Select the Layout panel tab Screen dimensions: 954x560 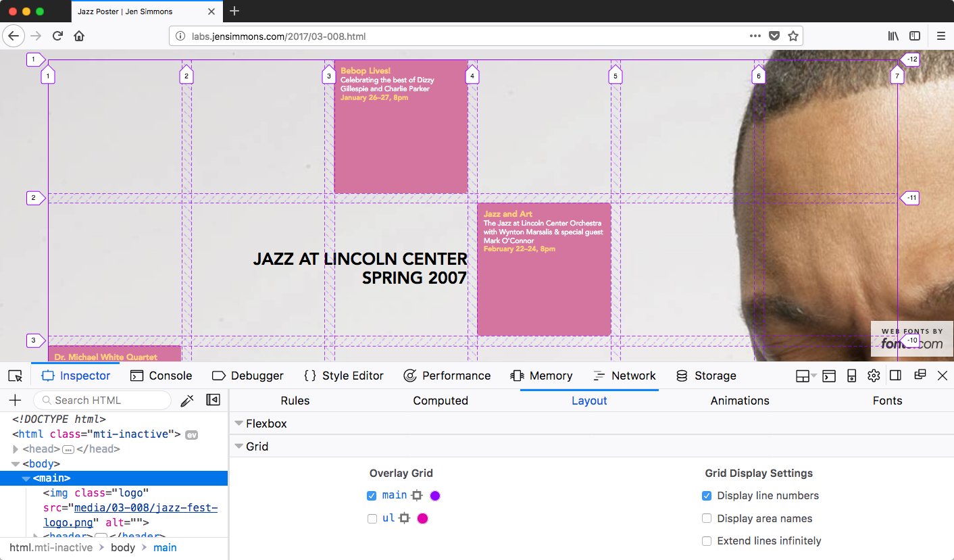click(589, 401)
